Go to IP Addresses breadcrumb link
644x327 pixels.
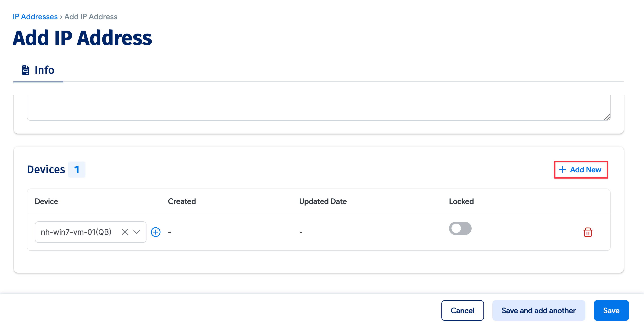point(35,17)
